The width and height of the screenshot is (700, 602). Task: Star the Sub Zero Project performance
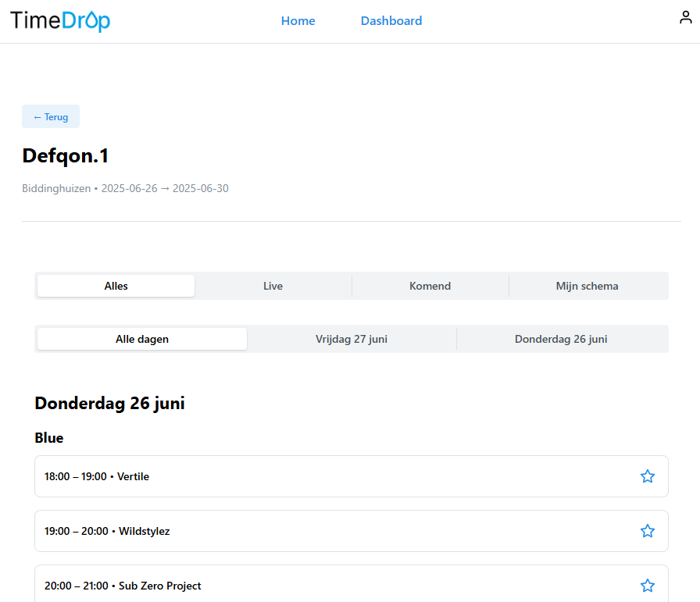coord(647,585)
